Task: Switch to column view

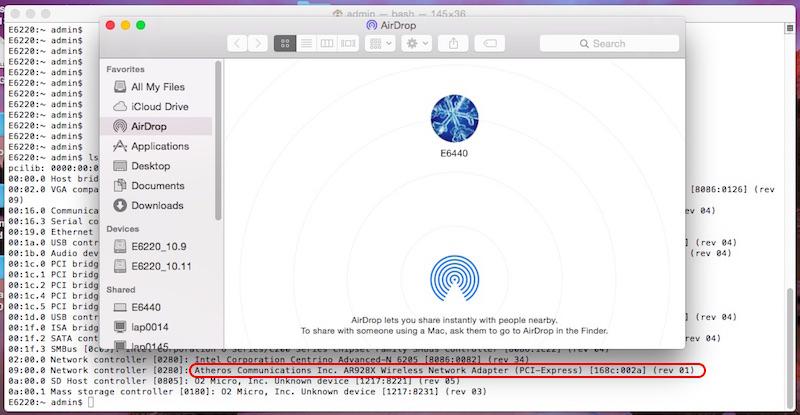Action: pyautogui.click(x=328, y=44)
